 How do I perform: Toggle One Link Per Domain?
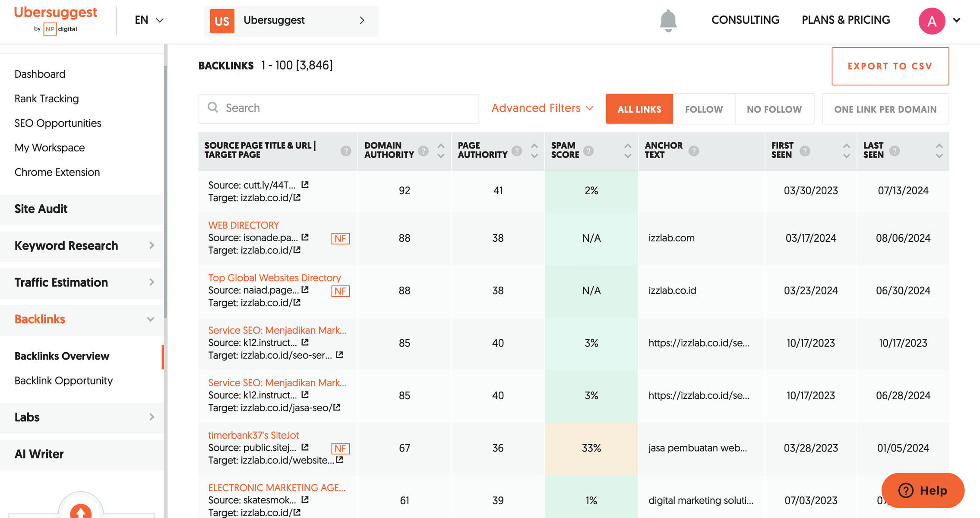click(x=885, y=109)
